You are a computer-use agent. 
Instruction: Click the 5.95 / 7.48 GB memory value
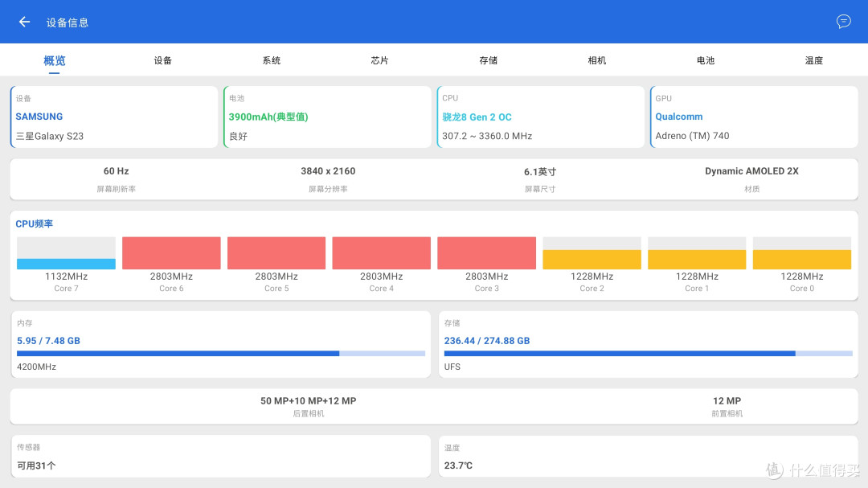tap(48, 341)
